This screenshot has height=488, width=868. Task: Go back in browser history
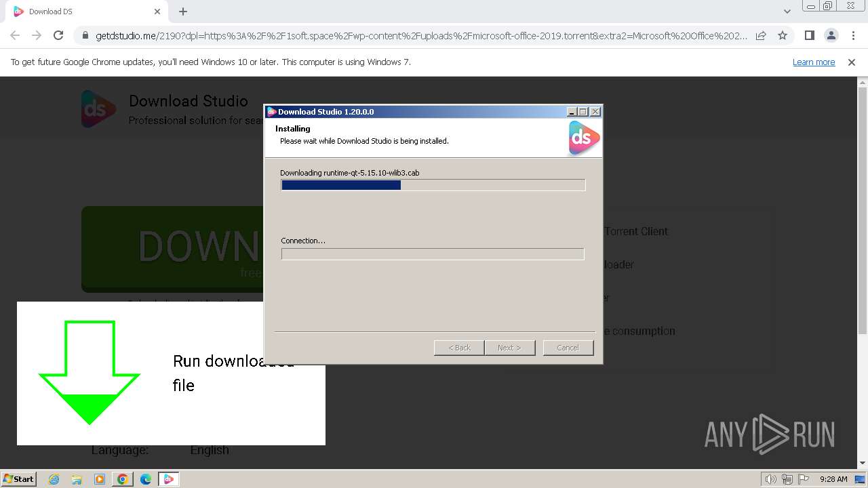click(15, 35)
